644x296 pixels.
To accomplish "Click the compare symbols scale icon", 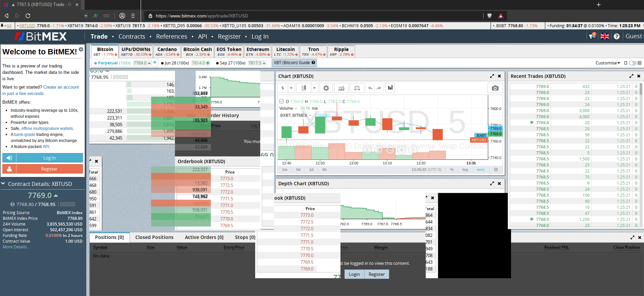I will pyautogui.click(x=357, y=88).
